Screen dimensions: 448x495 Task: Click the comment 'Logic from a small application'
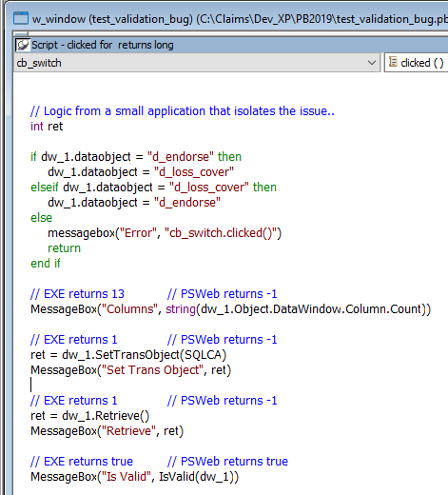point(183,111)
